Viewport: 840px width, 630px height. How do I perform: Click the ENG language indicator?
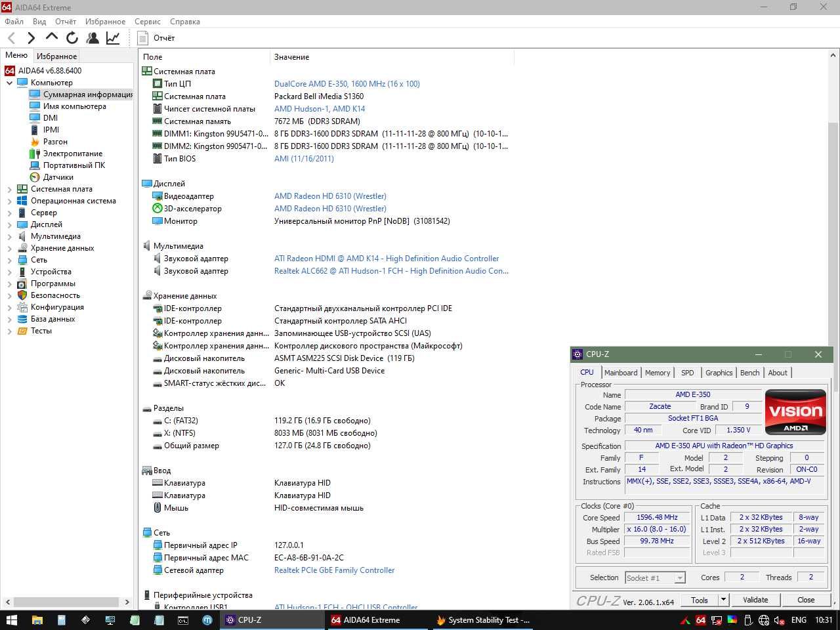pyautogui.click(x=799, y=619)
